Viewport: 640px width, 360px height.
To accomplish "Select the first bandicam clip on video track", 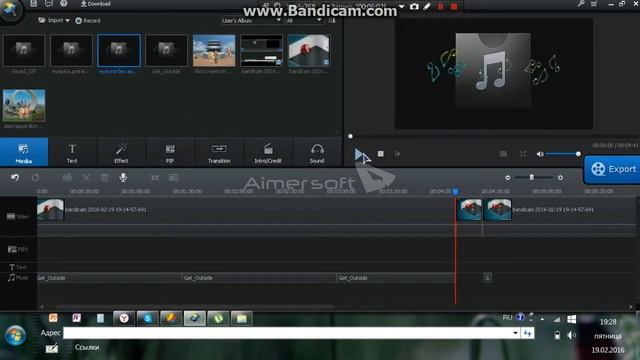I will coord(246,210).
